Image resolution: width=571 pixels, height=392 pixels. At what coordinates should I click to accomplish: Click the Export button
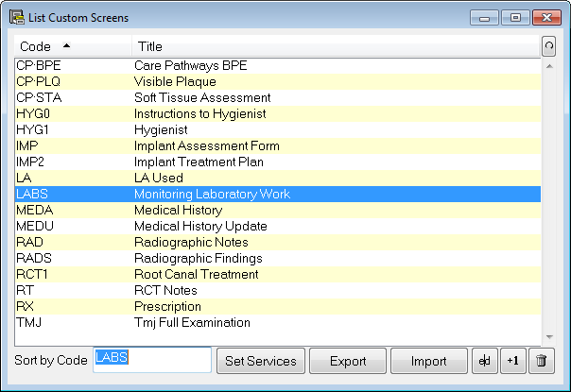click(x=348, y=361)
